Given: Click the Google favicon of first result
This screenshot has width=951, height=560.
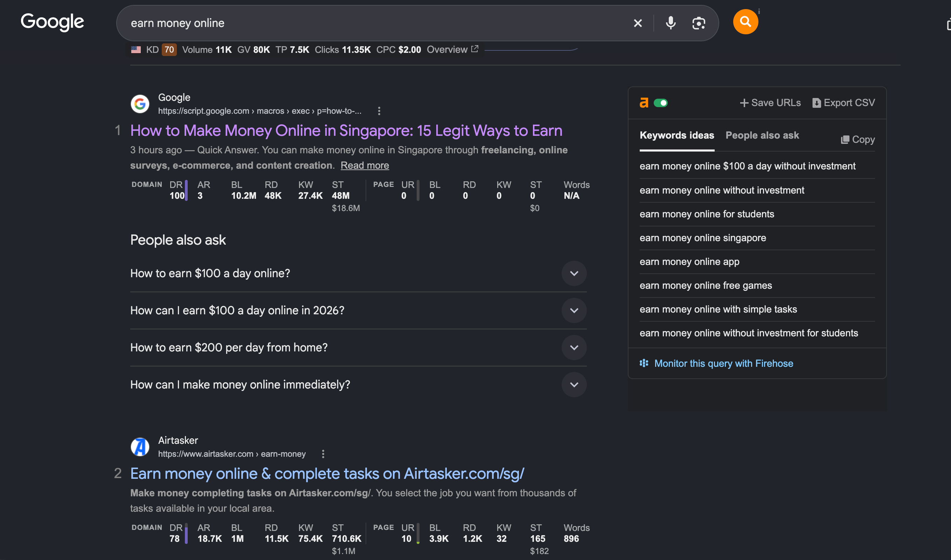Looking at the screenshot, I should pos(140,104).
